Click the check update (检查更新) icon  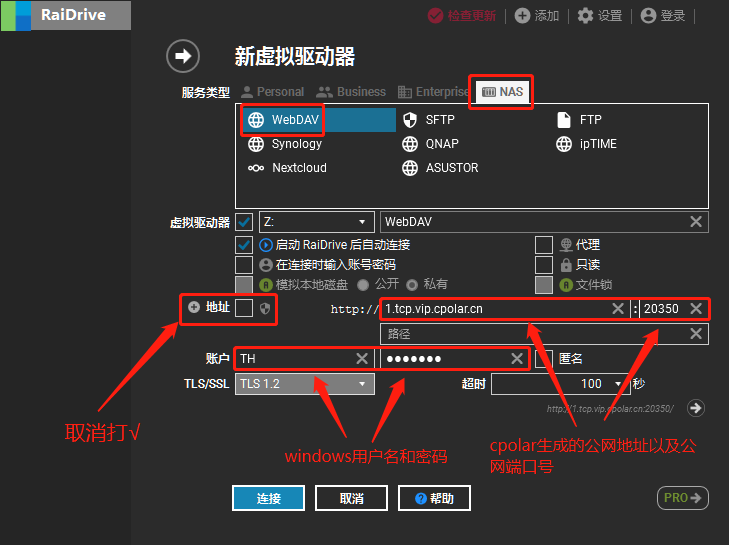tap(435, 15)
